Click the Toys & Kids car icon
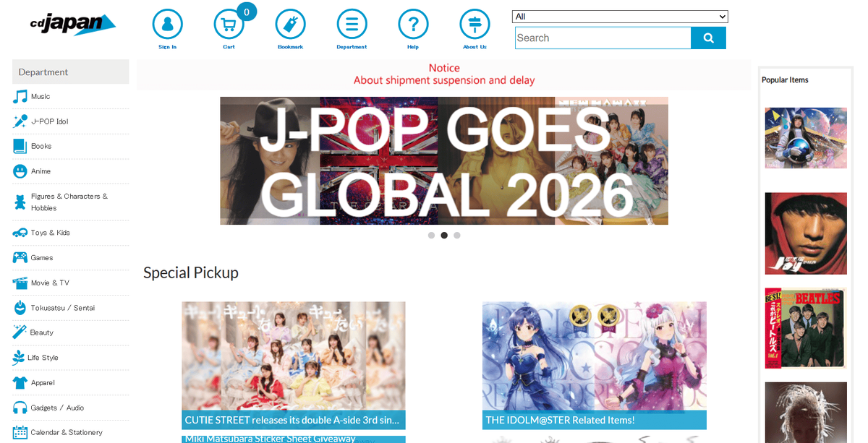This screenshot has width=868, height=443. coord(20,233)
